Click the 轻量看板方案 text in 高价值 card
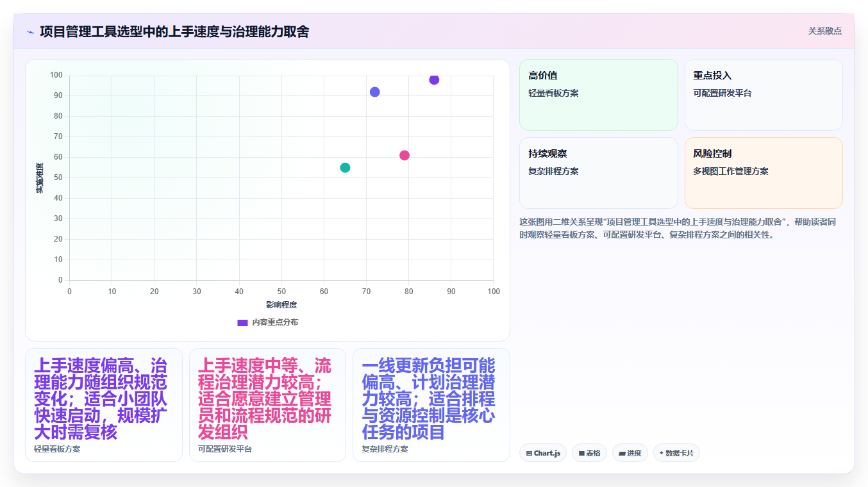The height and width of the screenshot is (487, 868). tap(553, 93)
